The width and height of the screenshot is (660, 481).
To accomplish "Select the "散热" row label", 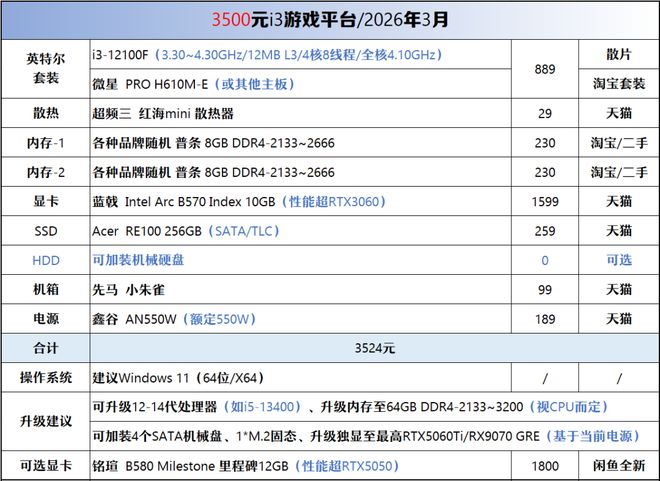I will click(46, 113).
